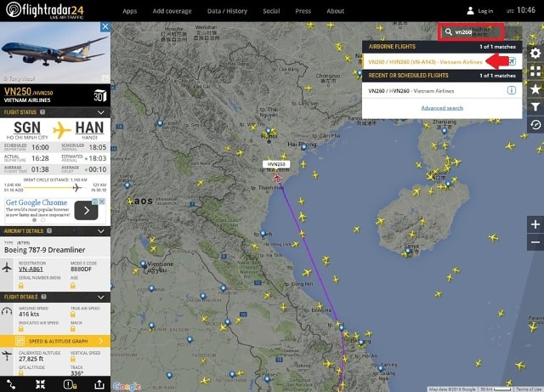This screenshot has height=392, width=544.
Task: Open the filter funnel icon
Action: (535, 106)
